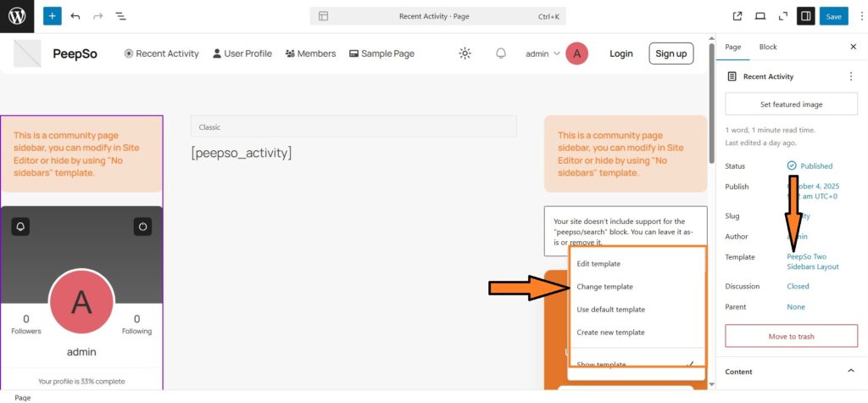
Task: Click the Recent Activity command bar field
Action: (437, 16)
